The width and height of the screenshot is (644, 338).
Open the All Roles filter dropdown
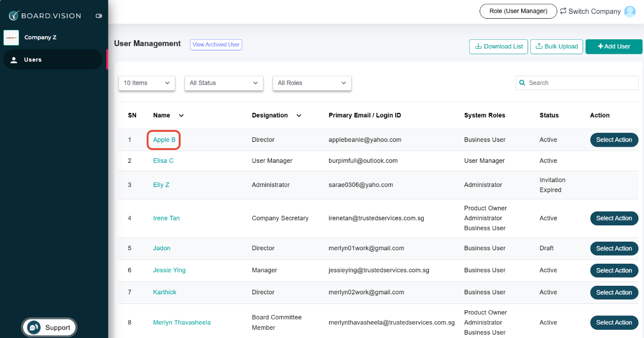pyautogui.click(x=312, y=83)
